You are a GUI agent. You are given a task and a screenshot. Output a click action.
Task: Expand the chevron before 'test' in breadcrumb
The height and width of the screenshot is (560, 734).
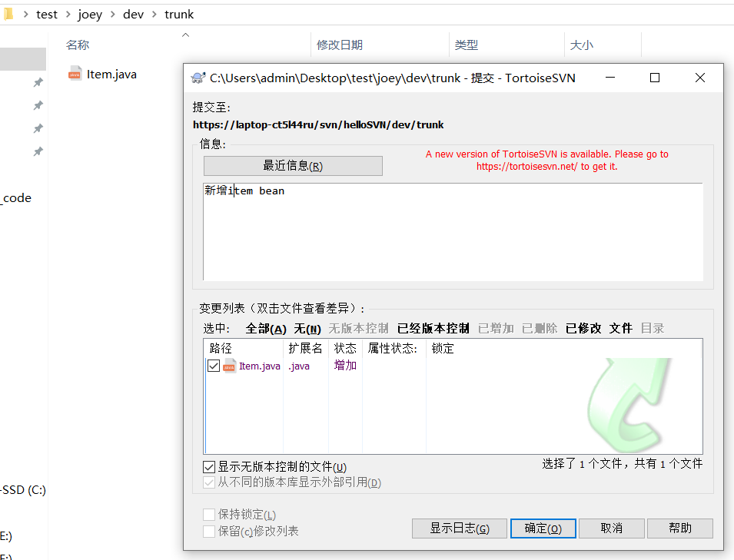(26, 15)
